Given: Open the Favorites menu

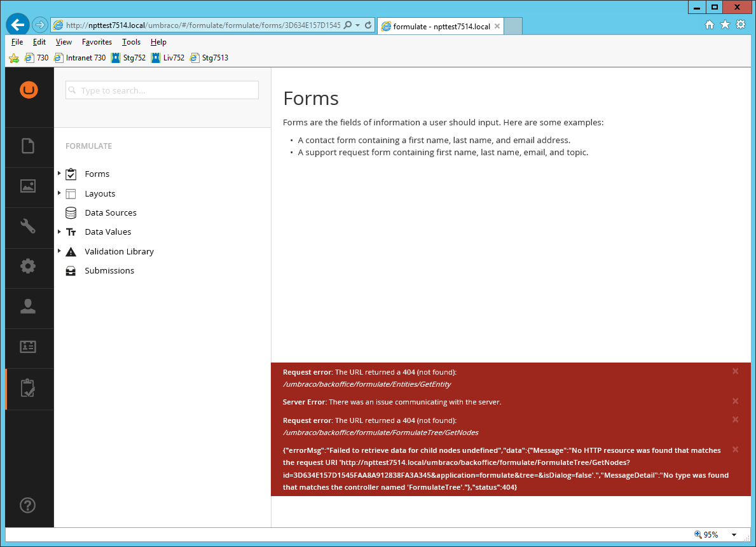Looking at the screenshot, I should 97,42.
